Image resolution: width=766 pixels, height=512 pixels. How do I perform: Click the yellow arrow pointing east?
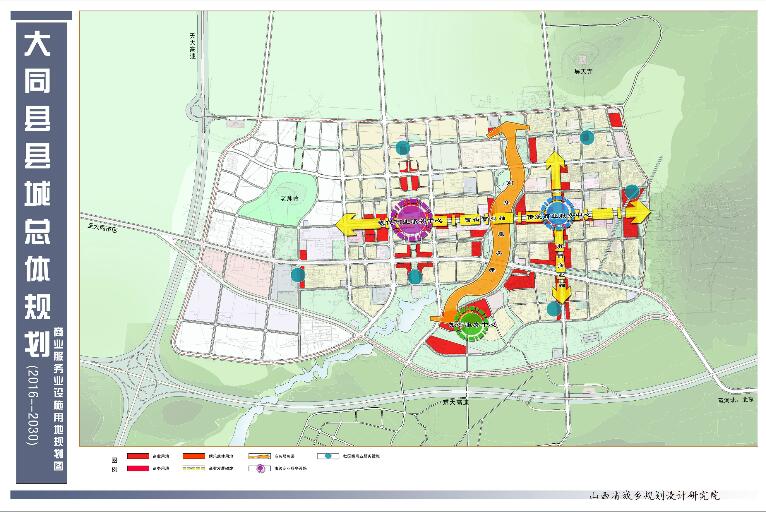click(x=636, y=212)
